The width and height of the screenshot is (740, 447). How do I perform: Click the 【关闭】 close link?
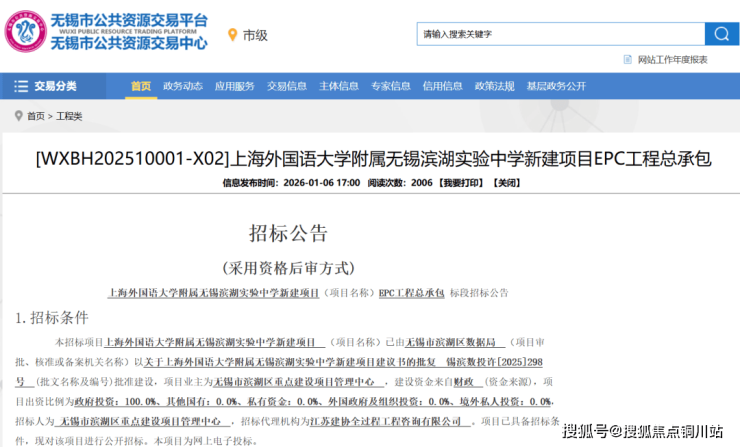pos(506,183)
